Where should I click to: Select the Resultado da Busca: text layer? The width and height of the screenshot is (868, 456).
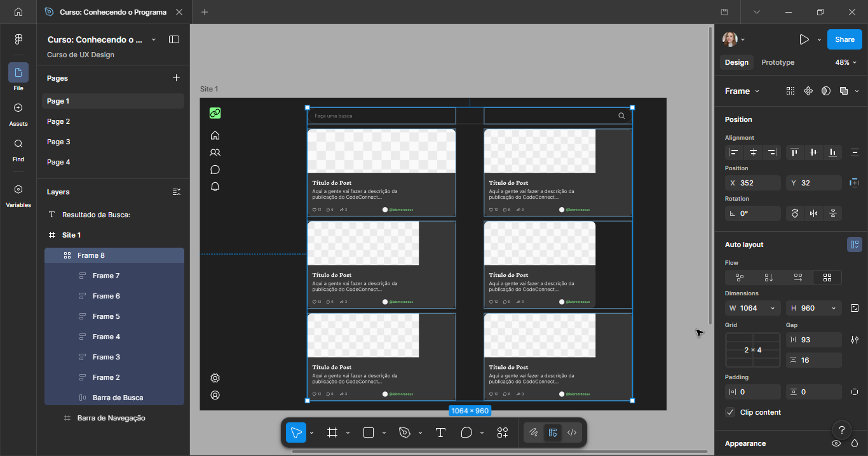114,215
